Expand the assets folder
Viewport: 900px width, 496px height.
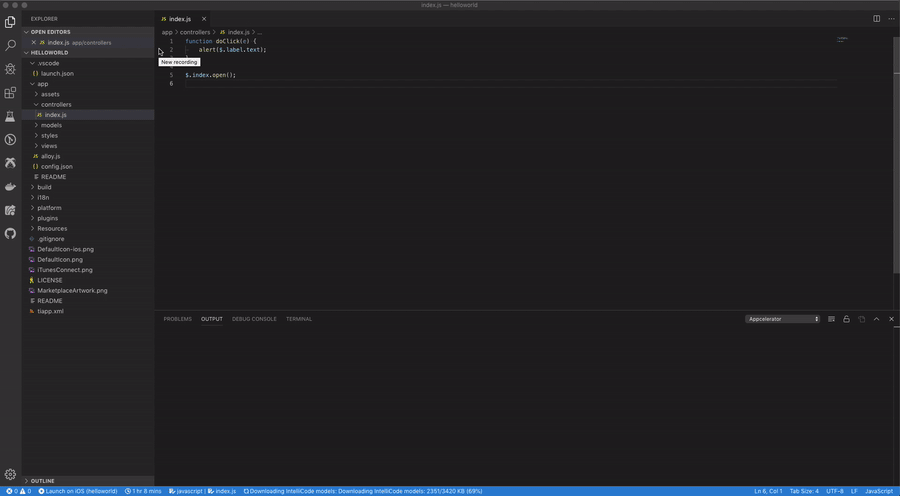[88, 94]
